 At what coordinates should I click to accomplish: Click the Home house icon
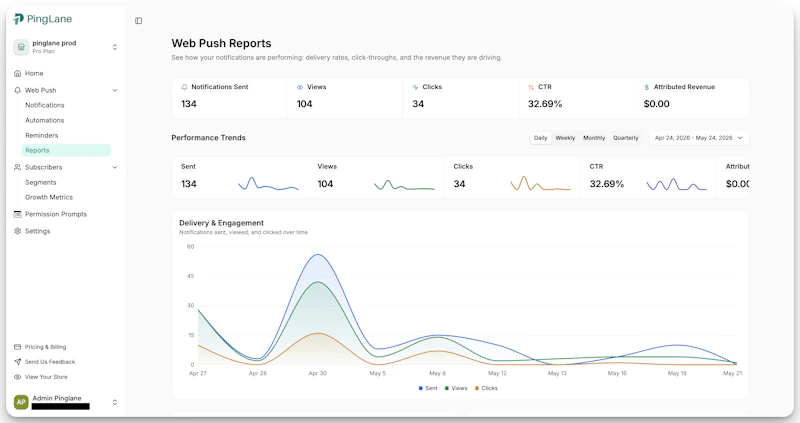click(17, 73)
